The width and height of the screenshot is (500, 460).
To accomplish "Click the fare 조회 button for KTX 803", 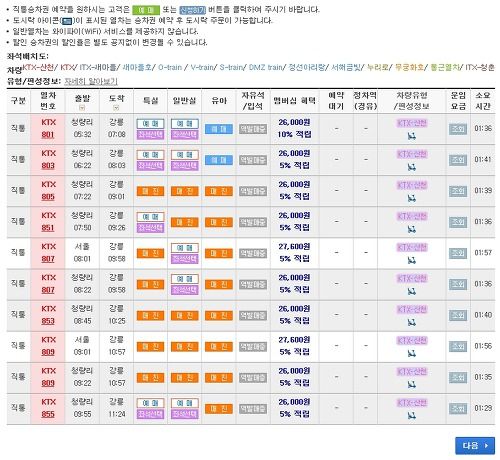I will tap(458, 160).
